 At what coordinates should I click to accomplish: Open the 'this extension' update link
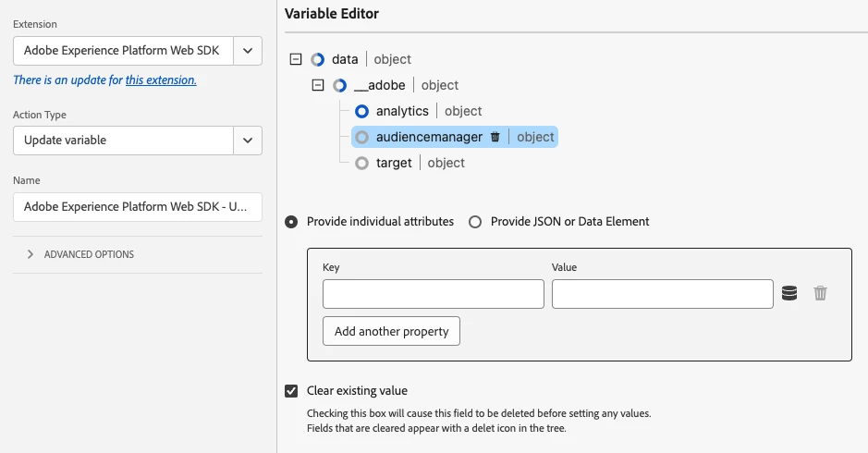click(x=161, y=80)
